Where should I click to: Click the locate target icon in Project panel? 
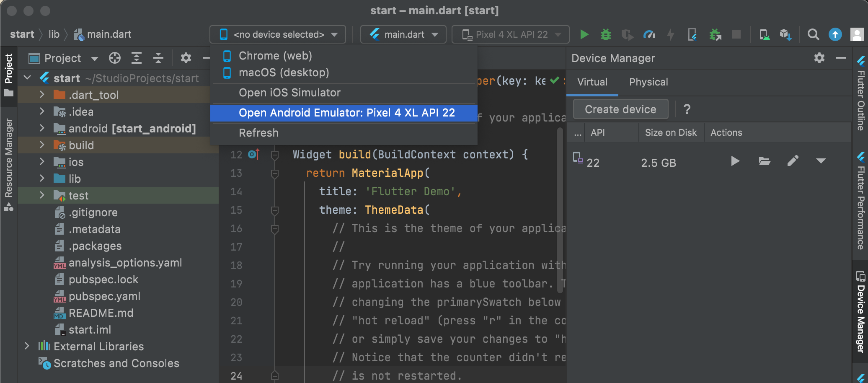click(x=115, y=58)
